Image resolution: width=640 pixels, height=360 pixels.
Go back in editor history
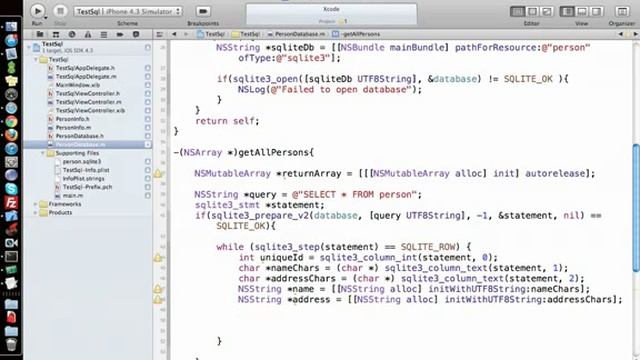tap(174, 34)
